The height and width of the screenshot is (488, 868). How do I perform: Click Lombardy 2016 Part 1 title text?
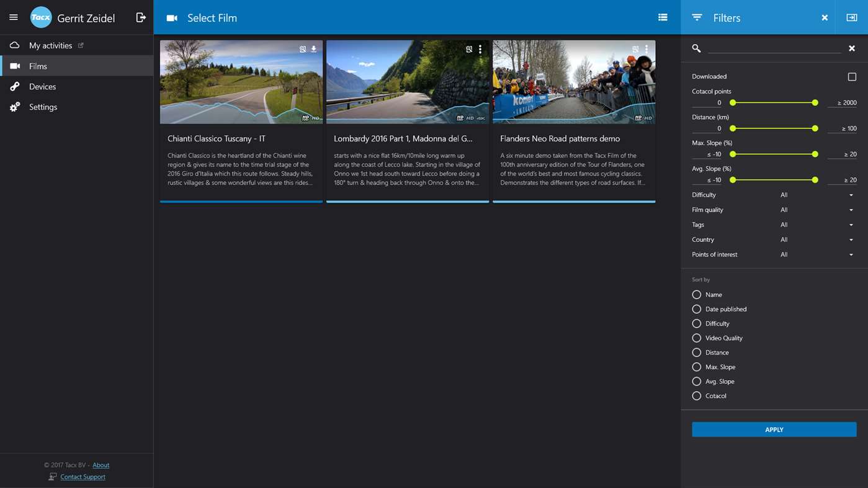403,139
